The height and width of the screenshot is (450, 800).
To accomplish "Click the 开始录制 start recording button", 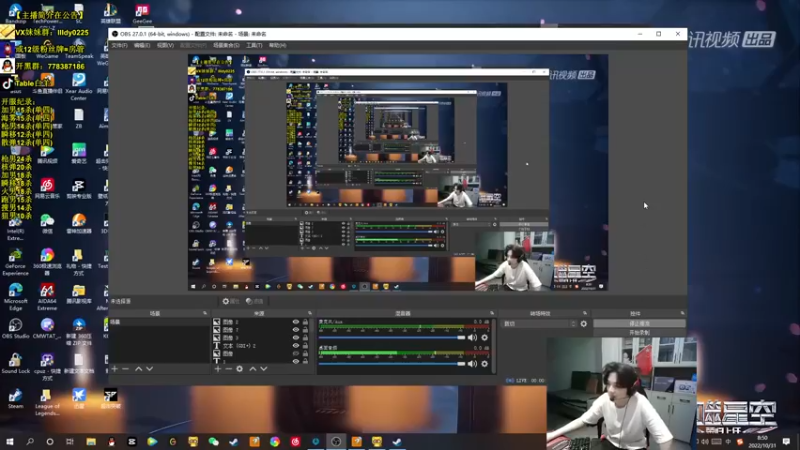I will 639,333.
